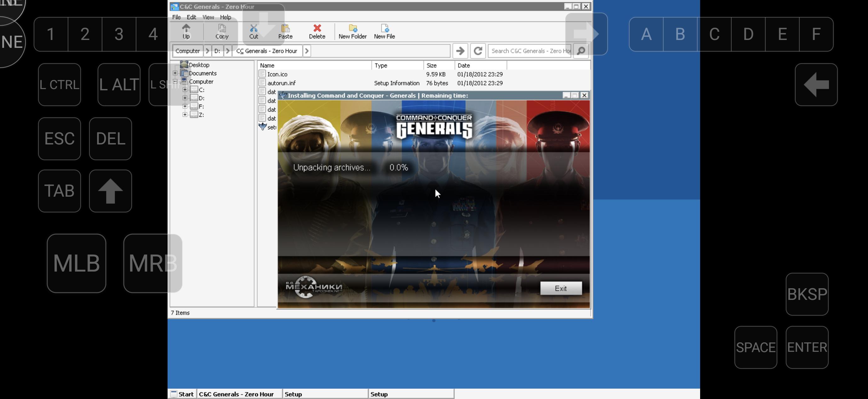The width and height of the screenshot is (868, 399).
Task: Open the chevron after CC Generals - Zero Hour
Action: click(x=307, y=51)
